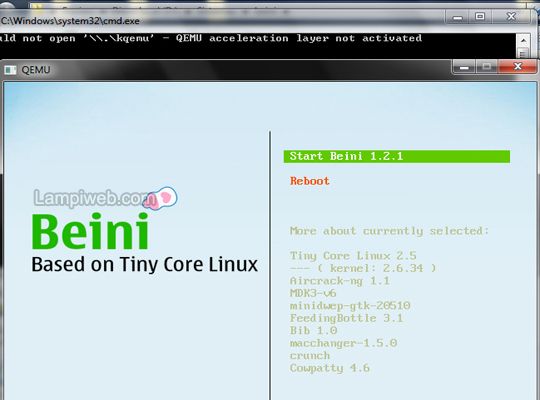Click the cmd.exe scrollbar up arrow
Viewport: 540px width, 400px height.
(x=523, y=40)
